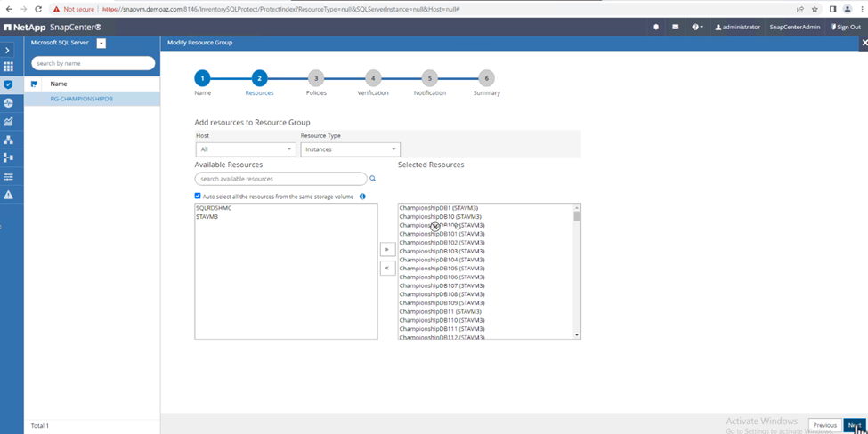
Task: Toggle Auto select resources from same storage volume
Action: click(x=198, y=196)
